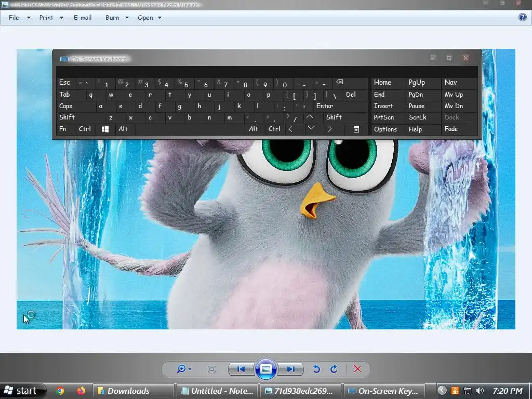Click the context menu key on keyboard

[x=356, y=129]
